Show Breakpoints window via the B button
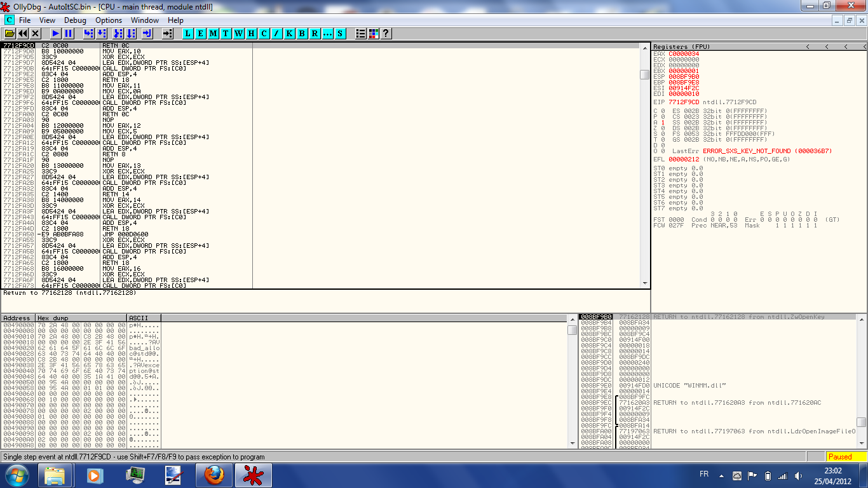 (x=302, y=33)
